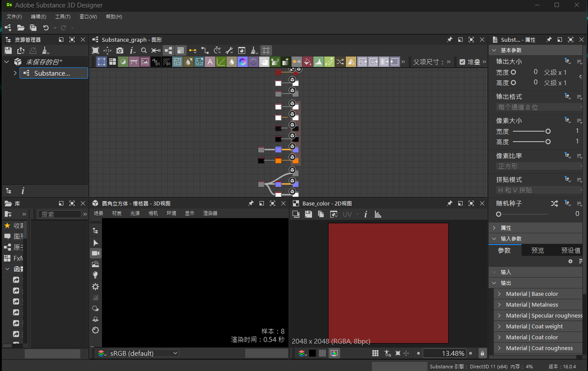Open the 材质 menu in 3D view
Viewport: 588px width, 371px height.
[x=117, y=213]
